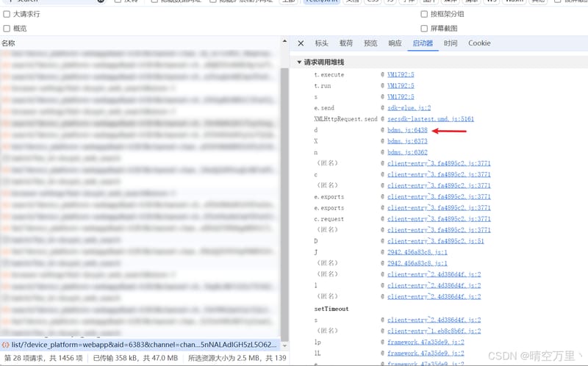Click the request list scroll up arrow
This screenshot has width=588, height=366.
tap(284, 41)
